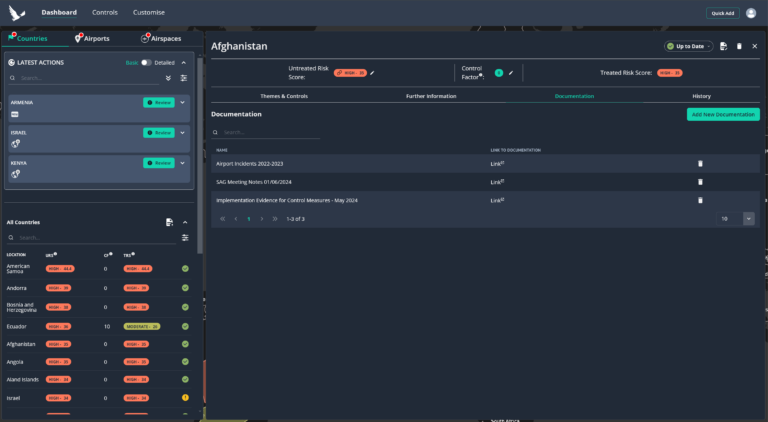Edit the Control Factor pencil icon
This screenshot has height=422, width=768.
click(x=511, y=73)
